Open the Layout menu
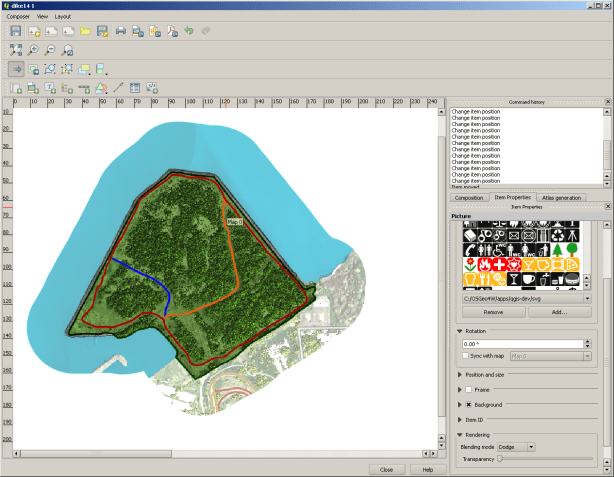The image size is (614, 477). (63, 17)
